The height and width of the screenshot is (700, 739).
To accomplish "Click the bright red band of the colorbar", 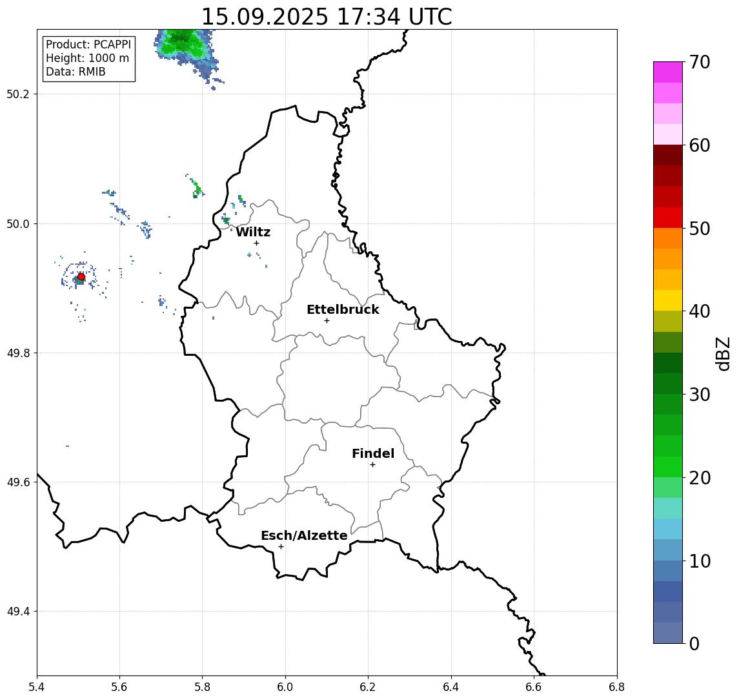I will tap(668, 218).
